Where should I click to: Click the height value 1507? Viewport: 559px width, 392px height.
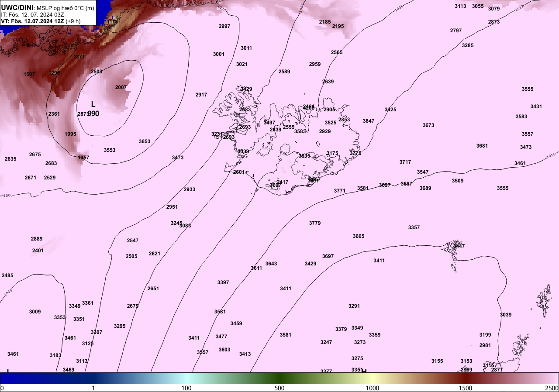click(x=29, y=74)
